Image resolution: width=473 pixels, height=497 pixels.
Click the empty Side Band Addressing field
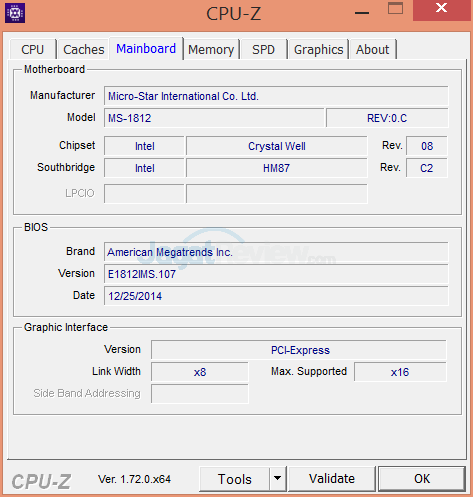coord(200,394)
